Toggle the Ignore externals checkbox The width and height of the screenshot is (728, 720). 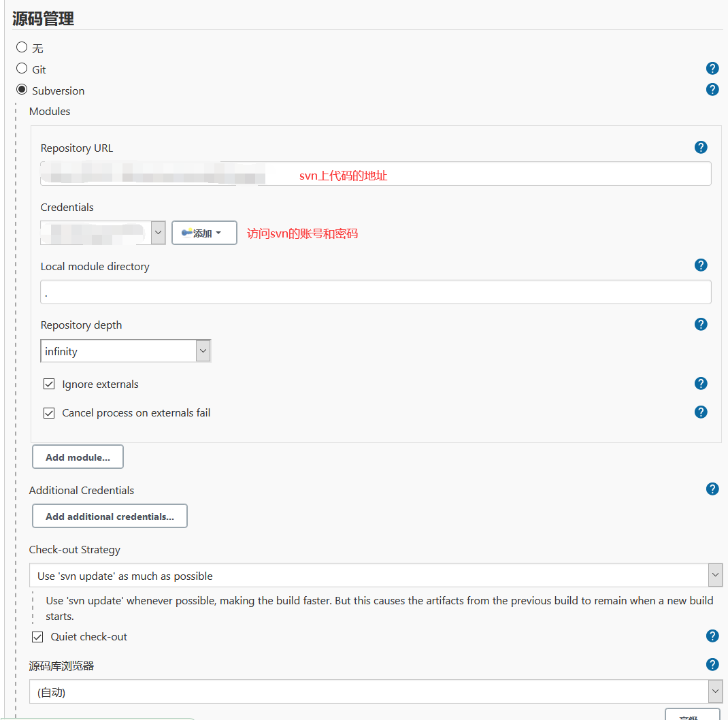[49, 384]
